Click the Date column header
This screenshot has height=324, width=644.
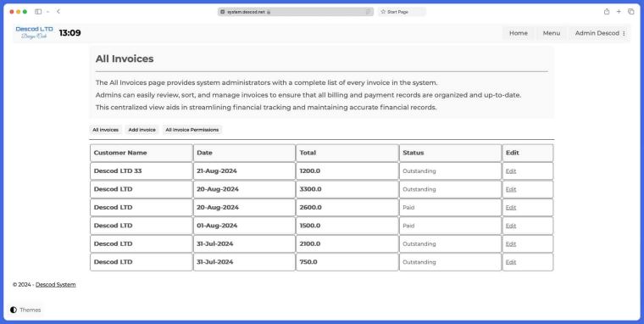(x=244, y=153)
